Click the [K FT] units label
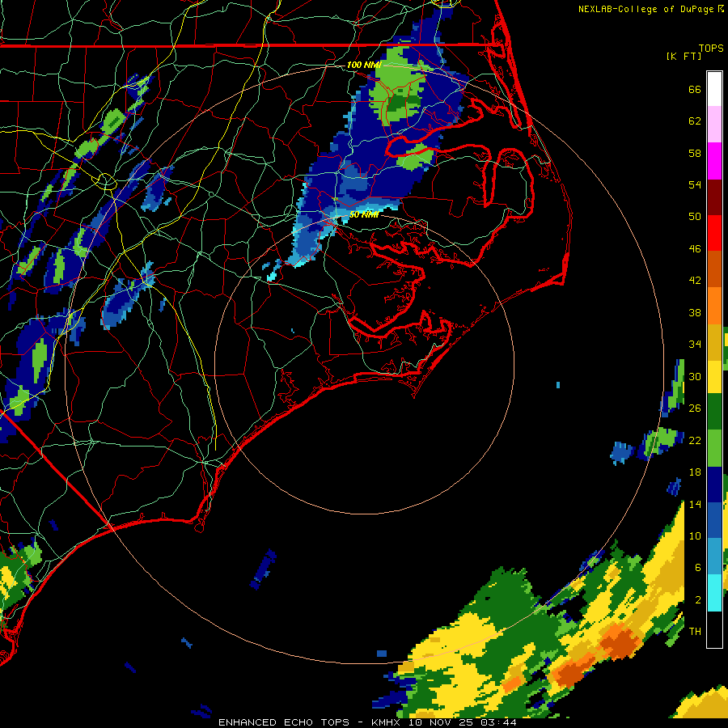The image size is (728, 728). point(684,56)
